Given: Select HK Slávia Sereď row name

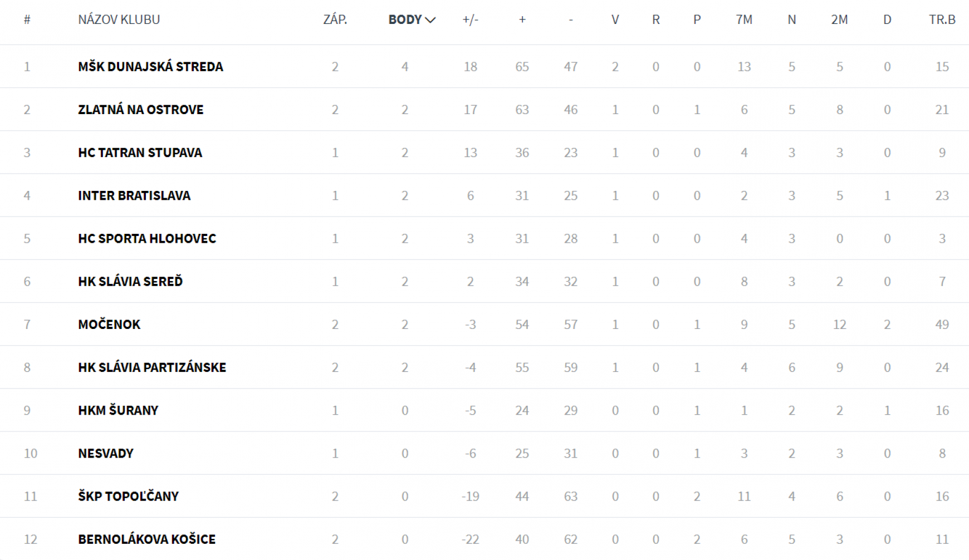Looking at the screenshot, I should pyautogui.click(x=130, y=281).
